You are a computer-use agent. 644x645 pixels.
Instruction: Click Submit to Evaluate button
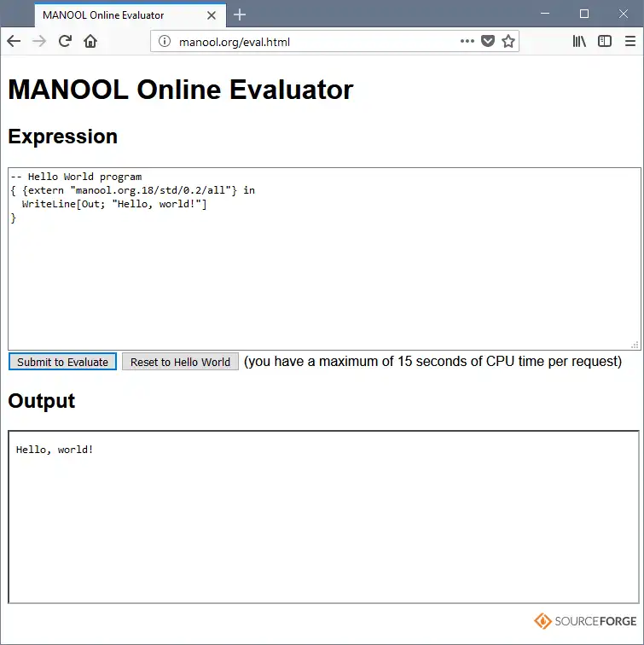coord(62,362)
